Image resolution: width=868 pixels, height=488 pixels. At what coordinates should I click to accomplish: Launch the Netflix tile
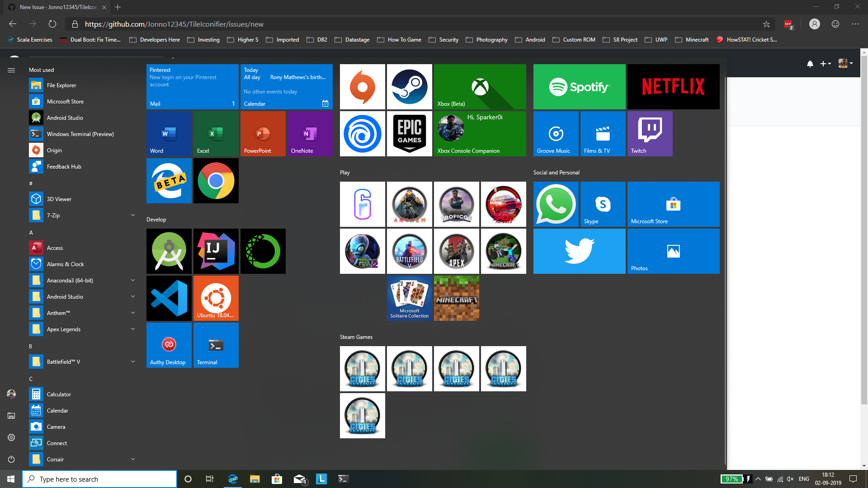pyautogui.click(x=673, y=87)
